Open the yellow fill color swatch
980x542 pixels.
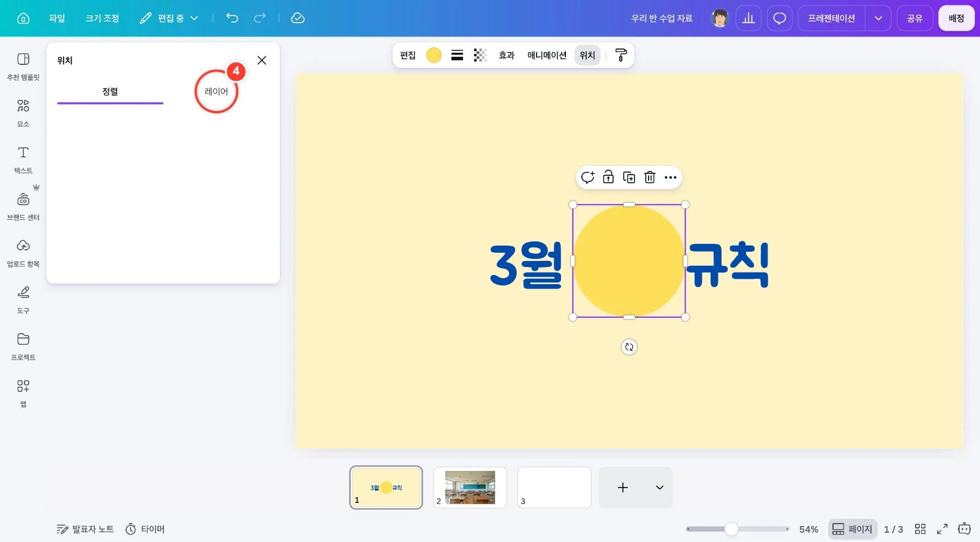434,55
